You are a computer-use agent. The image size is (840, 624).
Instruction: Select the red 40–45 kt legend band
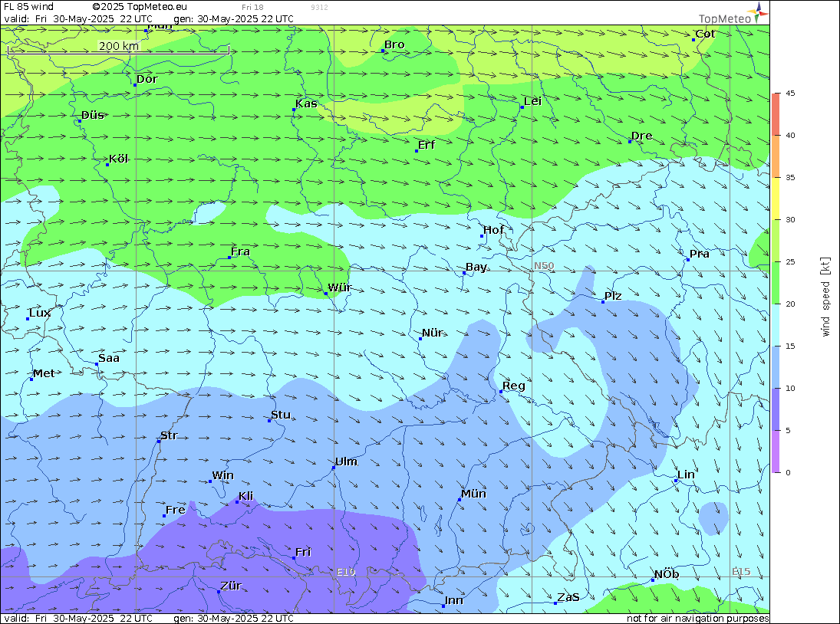pyautogui.click(x=776, y=114)
